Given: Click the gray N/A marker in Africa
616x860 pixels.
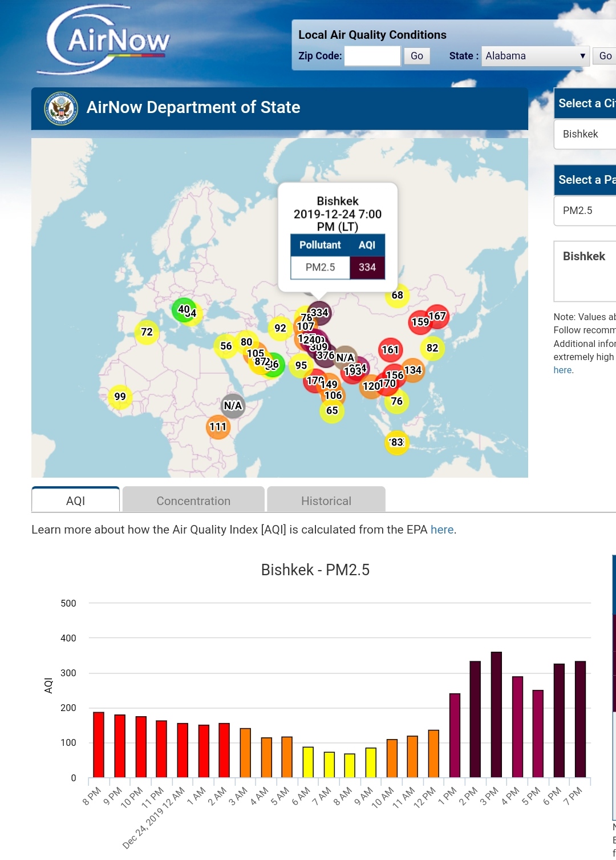Looking at the screenshot, I should click(x=233, y=406).
